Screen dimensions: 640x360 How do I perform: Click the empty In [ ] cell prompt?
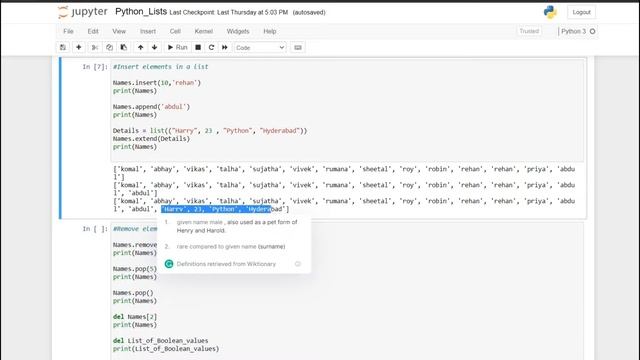pos(95,229)
